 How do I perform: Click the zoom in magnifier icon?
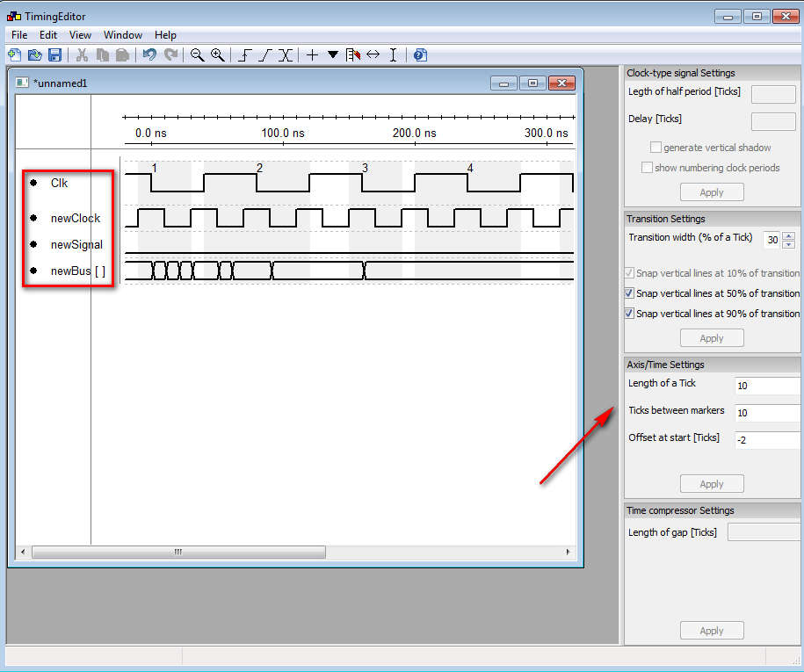tap(217, 54)
